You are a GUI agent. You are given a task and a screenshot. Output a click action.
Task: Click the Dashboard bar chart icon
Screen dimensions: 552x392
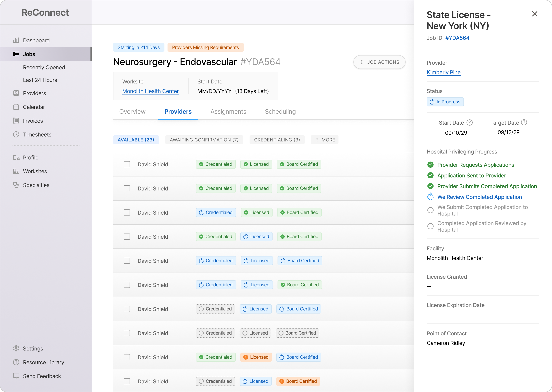pos(16,40)
